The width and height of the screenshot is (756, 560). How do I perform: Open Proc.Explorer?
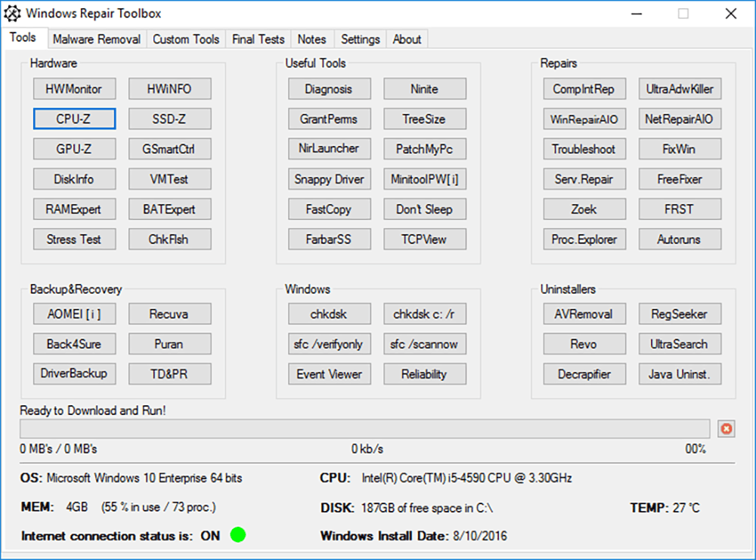tap(584, 239)
